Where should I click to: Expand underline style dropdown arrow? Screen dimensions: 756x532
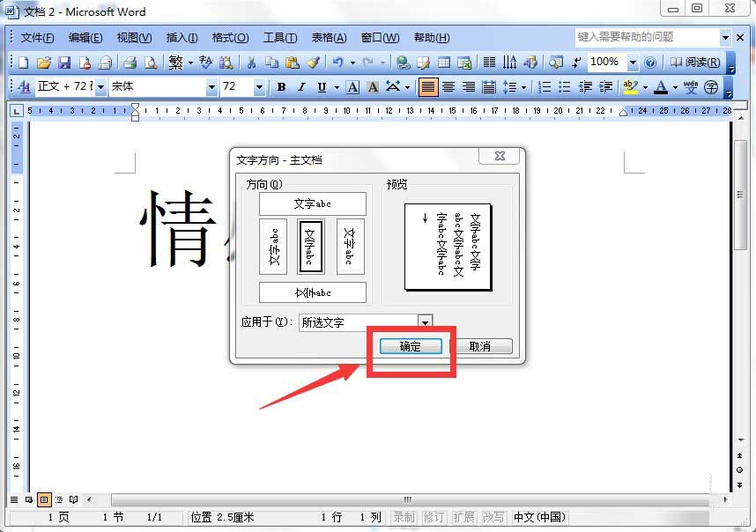tap(337, 87)
